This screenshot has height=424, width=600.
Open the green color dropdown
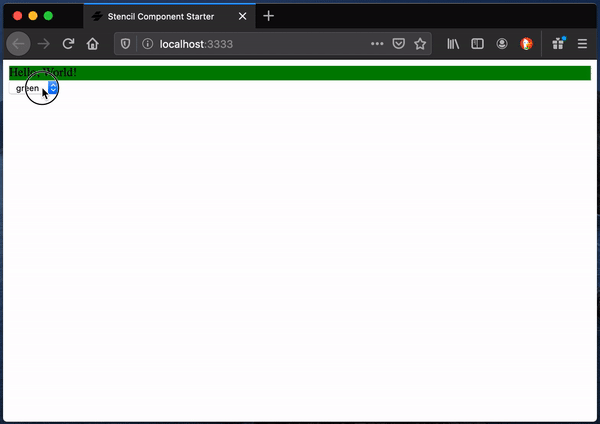coord(33,88)
